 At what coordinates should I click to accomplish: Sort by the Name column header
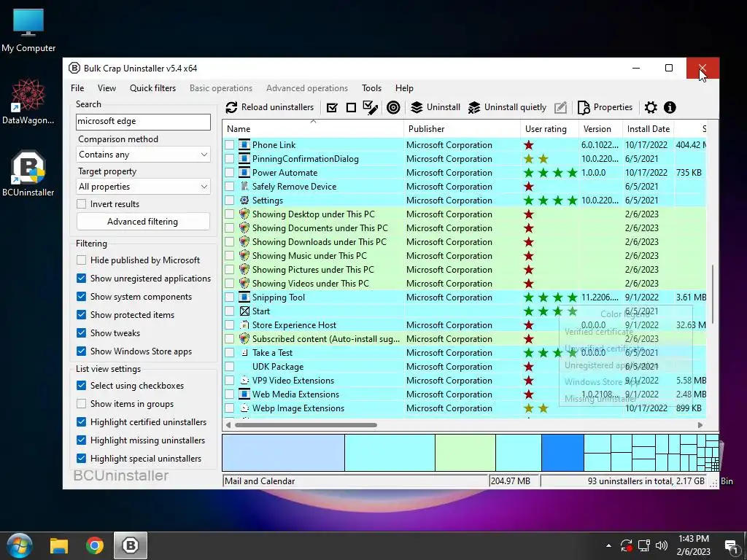click(x=313, y=128)
